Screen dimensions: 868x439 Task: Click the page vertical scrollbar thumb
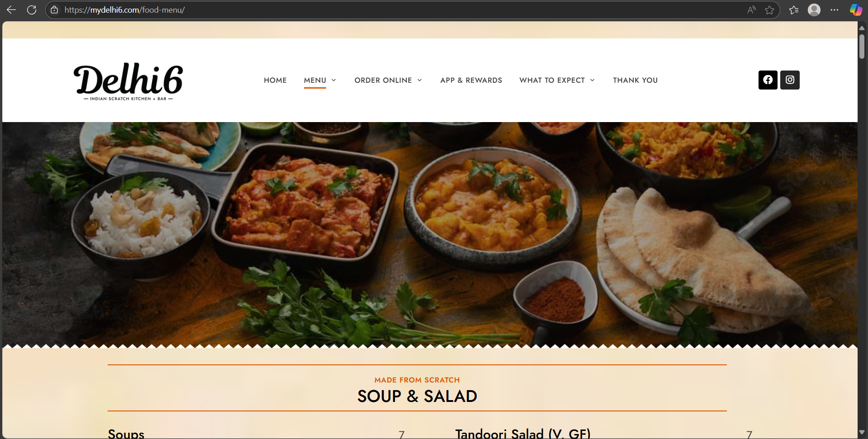point(862,46)
